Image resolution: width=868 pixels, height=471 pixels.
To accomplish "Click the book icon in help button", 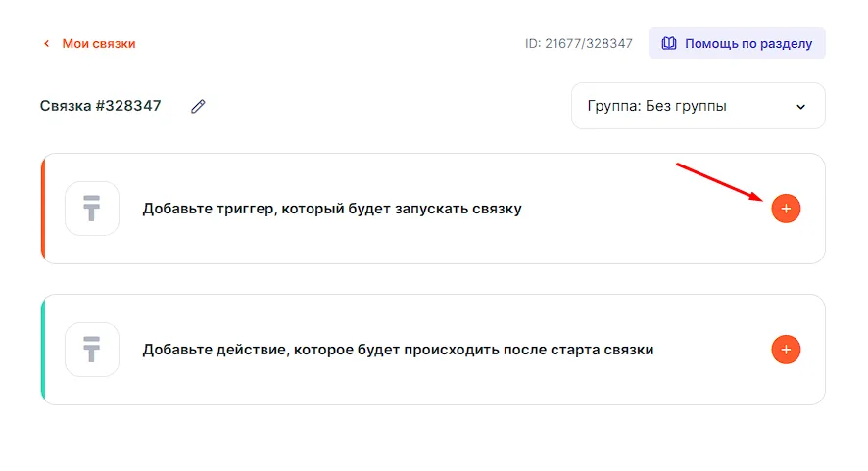I will coord(669,44).
